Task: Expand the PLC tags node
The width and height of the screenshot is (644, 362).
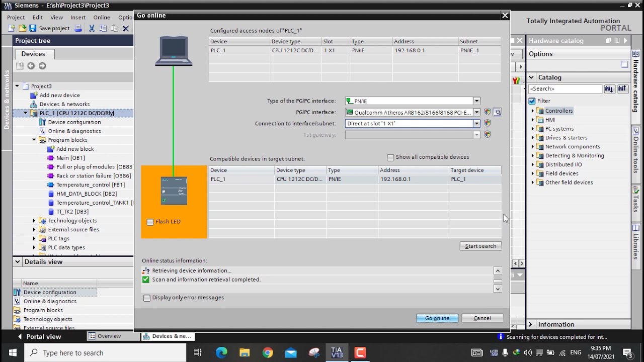Action: (34, 239)
